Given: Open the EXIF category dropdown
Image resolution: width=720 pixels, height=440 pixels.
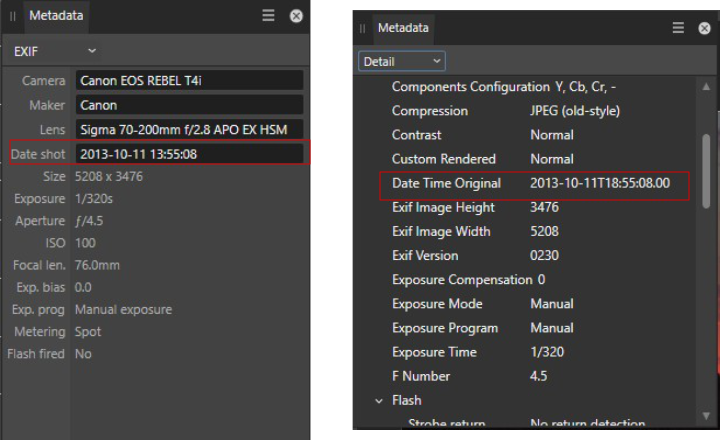Looking at the screenshot, I should coord(55,50).
